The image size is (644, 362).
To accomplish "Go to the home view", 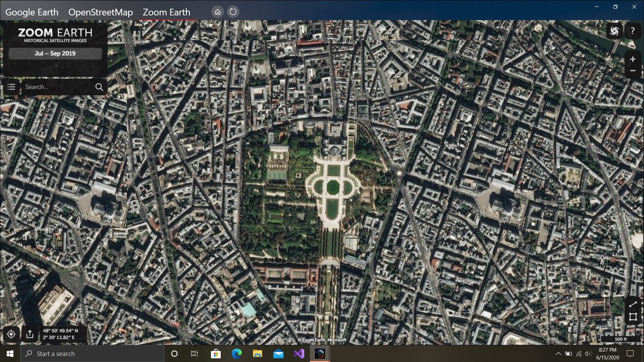I will [218, 12].
